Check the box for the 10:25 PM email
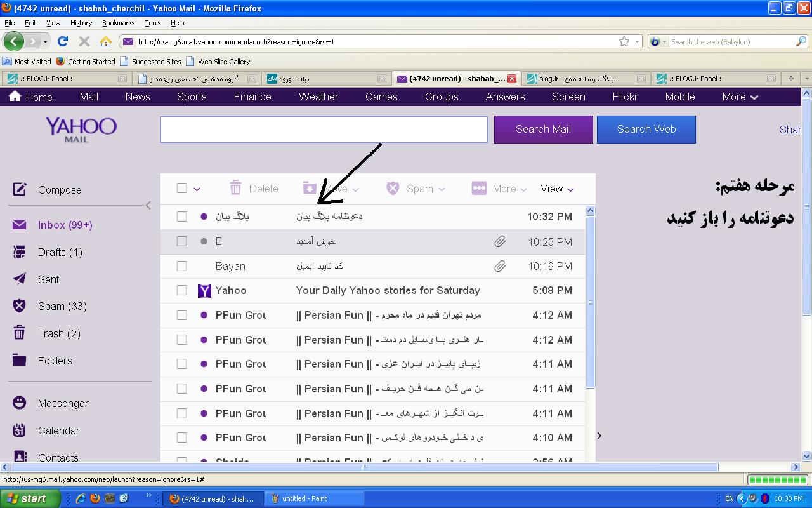The image size is (812, 508). coord(181,241)
